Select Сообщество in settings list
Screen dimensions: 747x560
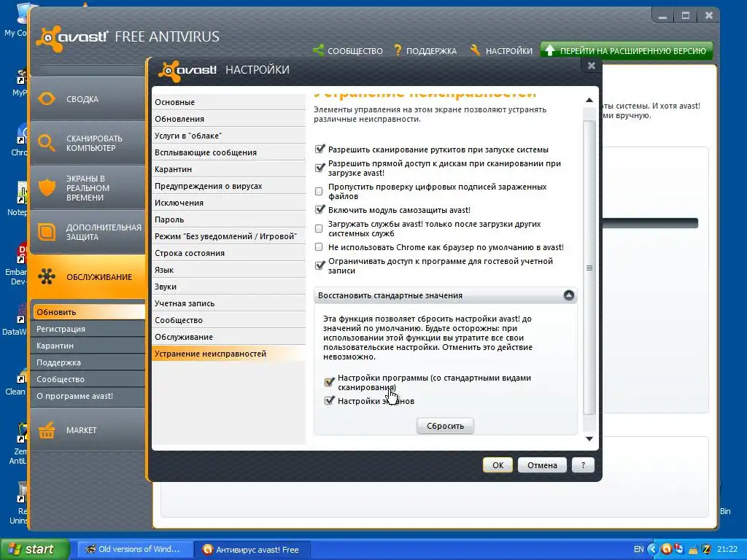pos(228,320)
